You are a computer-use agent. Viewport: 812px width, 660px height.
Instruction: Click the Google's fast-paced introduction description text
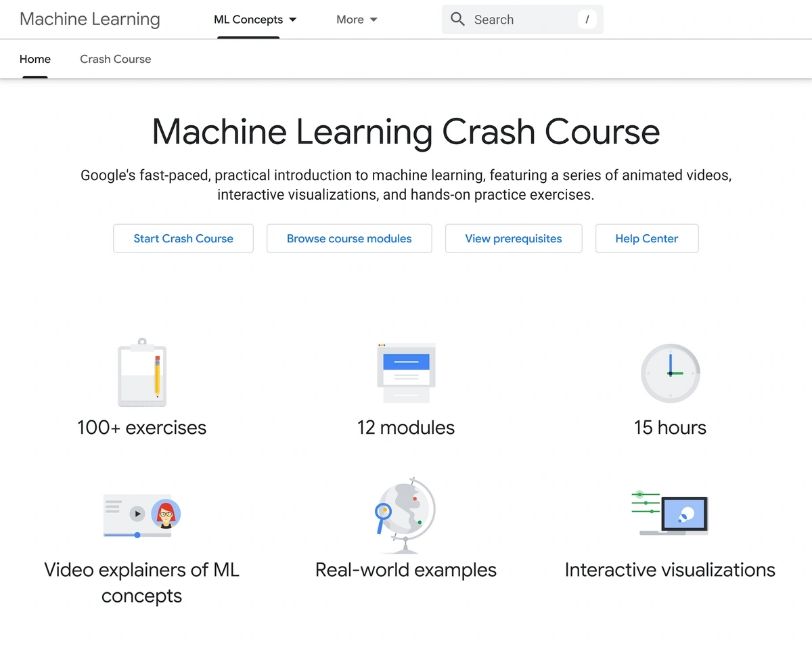click(406, 185)
